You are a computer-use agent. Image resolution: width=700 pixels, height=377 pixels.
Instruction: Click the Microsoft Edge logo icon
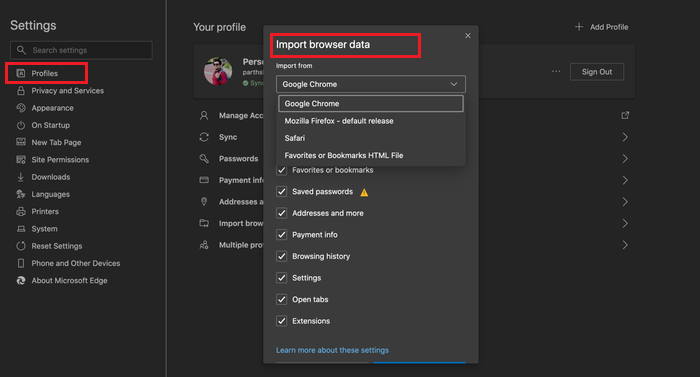[x=21, y=281]
